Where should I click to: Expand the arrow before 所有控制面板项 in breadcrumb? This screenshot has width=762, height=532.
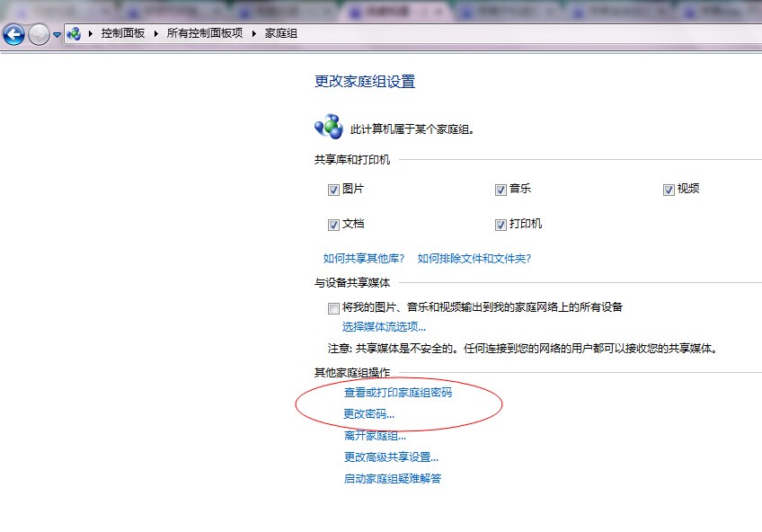pyautogui.click(x=156, y=33)
